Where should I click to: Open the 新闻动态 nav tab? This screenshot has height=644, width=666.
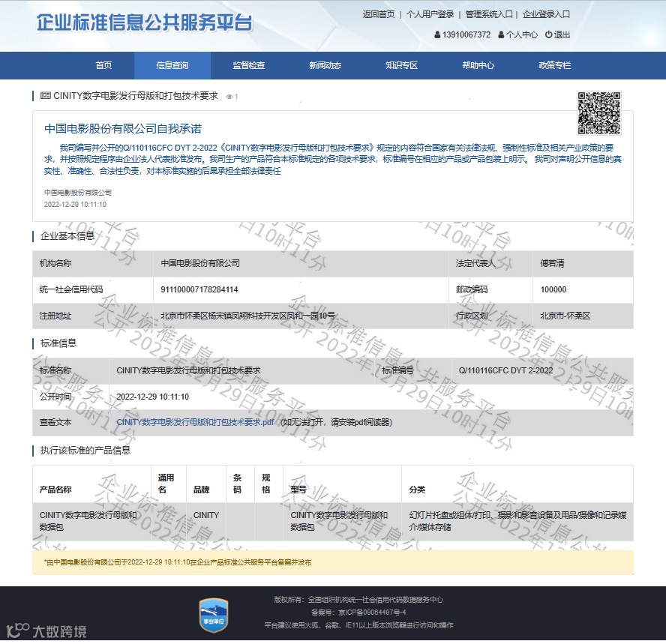click(x=325, y=65)
